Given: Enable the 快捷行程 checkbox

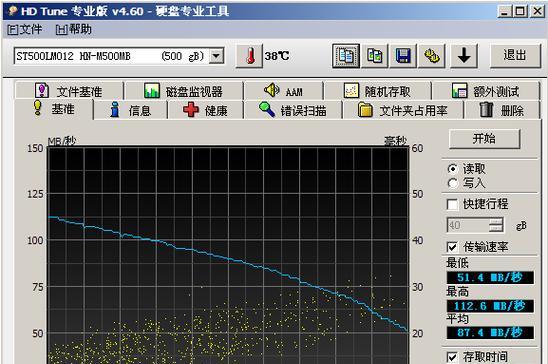Looking at the screenshot, I should pos(452,204).
